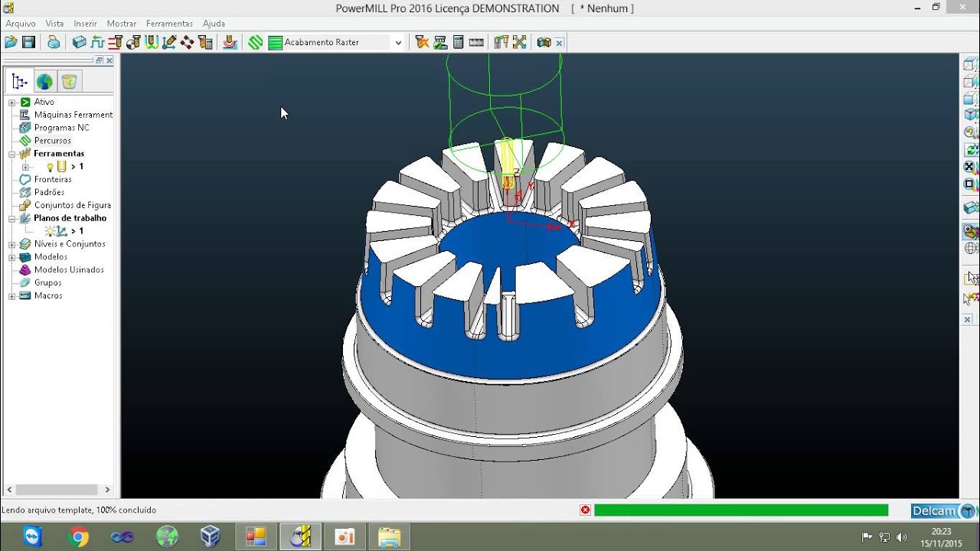The width and height of the screenshot is (980, 551).
Task: Open the Block definition icon
Action: click(x=79, y=42)
